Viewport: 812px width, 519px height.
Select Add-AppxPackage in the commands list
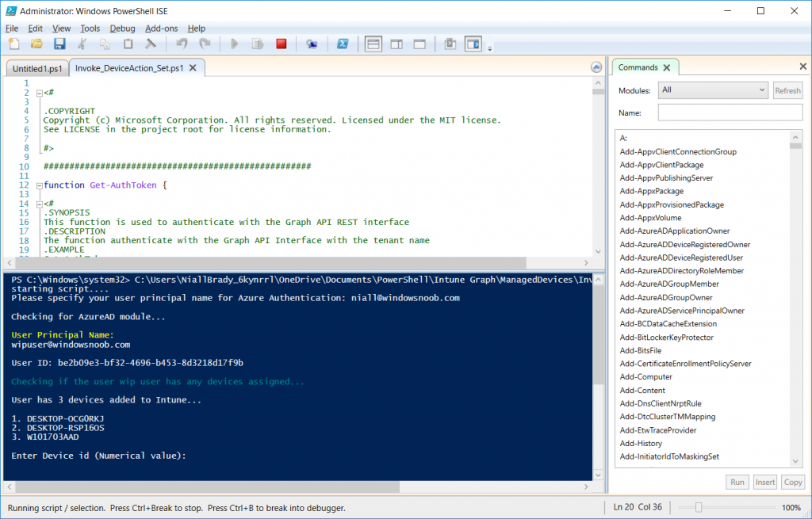click(652, 191)
